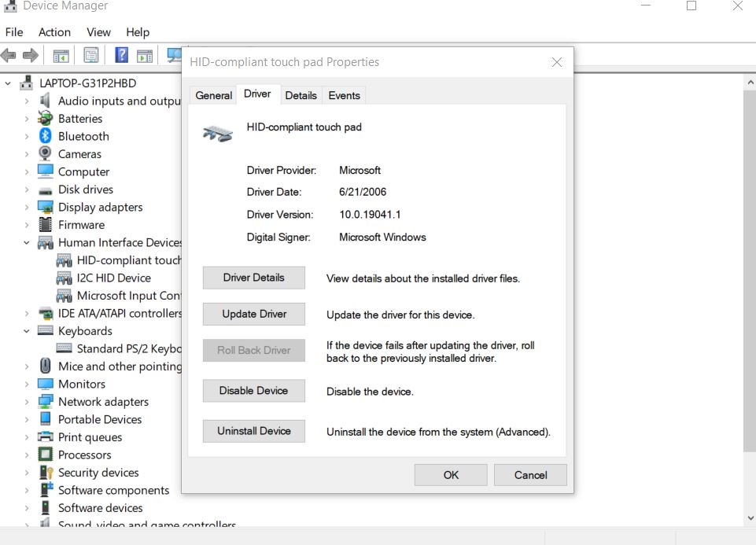Click the Update Driver button

click(253, 315)
